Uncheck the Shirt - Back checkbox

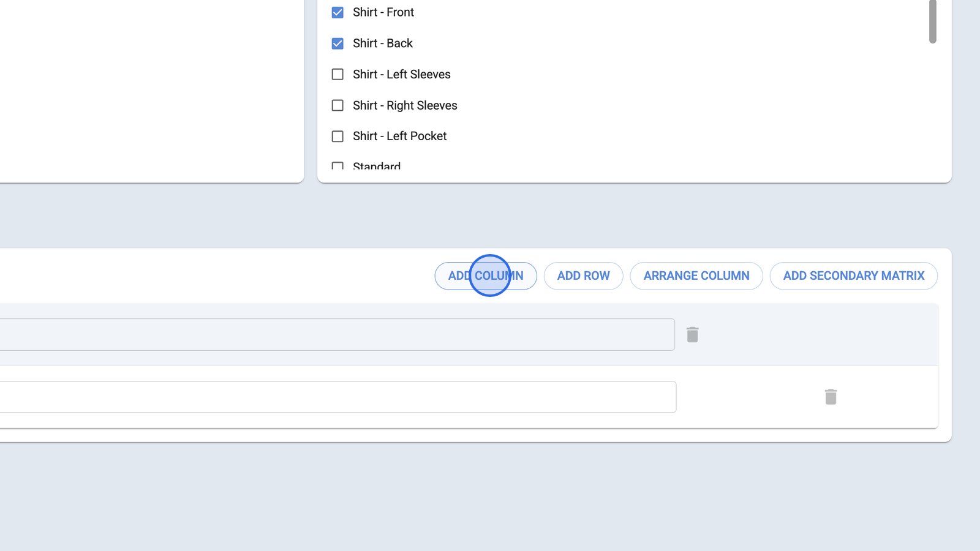click(337, 43)
